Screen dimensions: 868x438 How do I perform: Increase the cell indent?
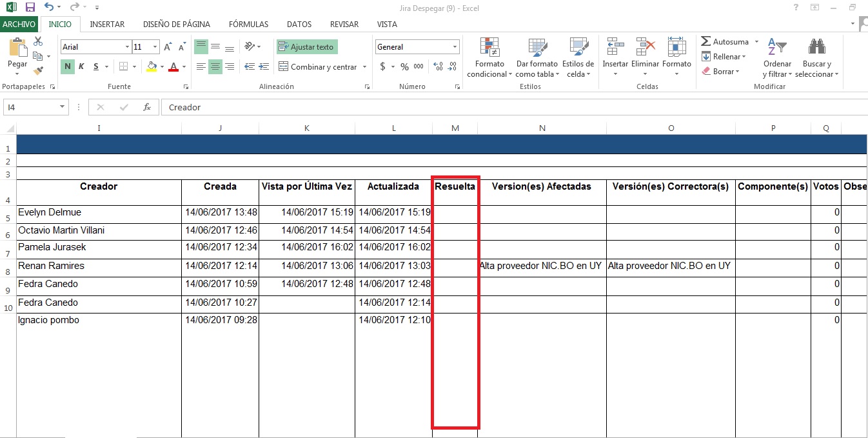263,66
